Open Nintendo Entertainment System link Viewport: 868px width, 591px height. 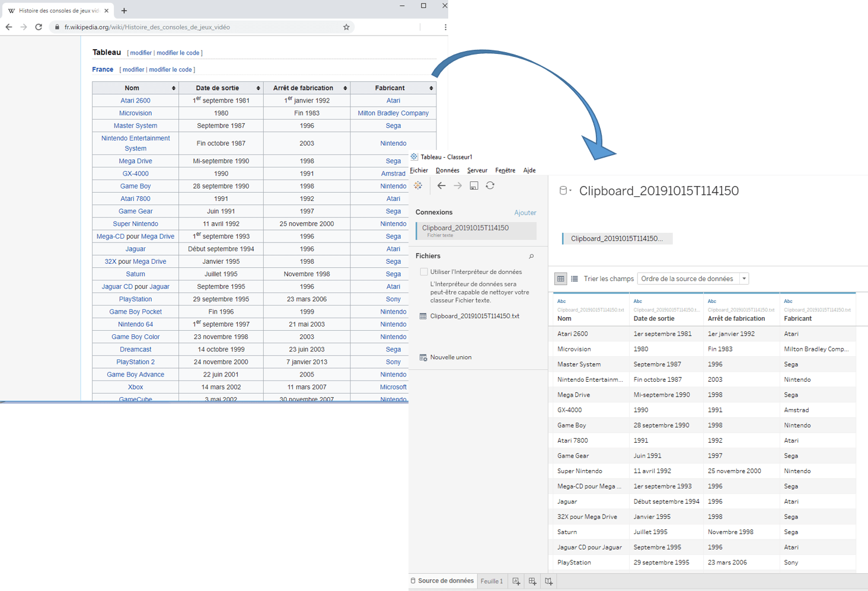click(x=135, y=143)
